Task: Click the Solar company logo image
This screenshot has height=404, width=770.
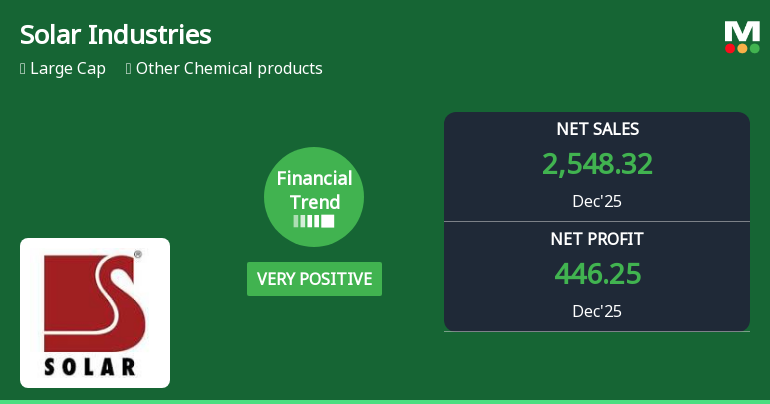Action: tap(95, 313)
